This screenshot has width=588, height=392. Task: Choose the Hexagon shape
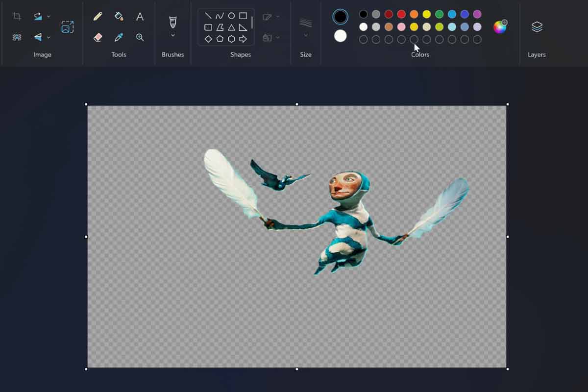[231, 39]
